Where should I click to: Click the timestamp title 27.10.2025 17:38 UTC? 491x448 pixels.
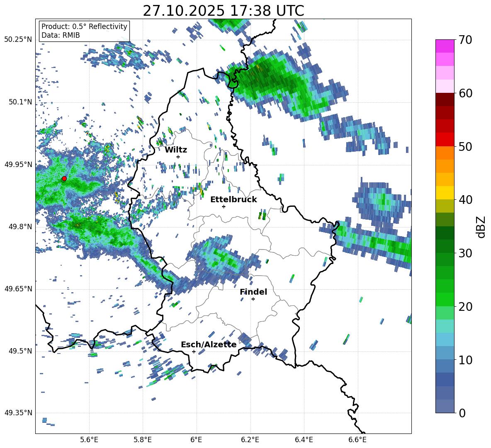(x=223, y=11)
